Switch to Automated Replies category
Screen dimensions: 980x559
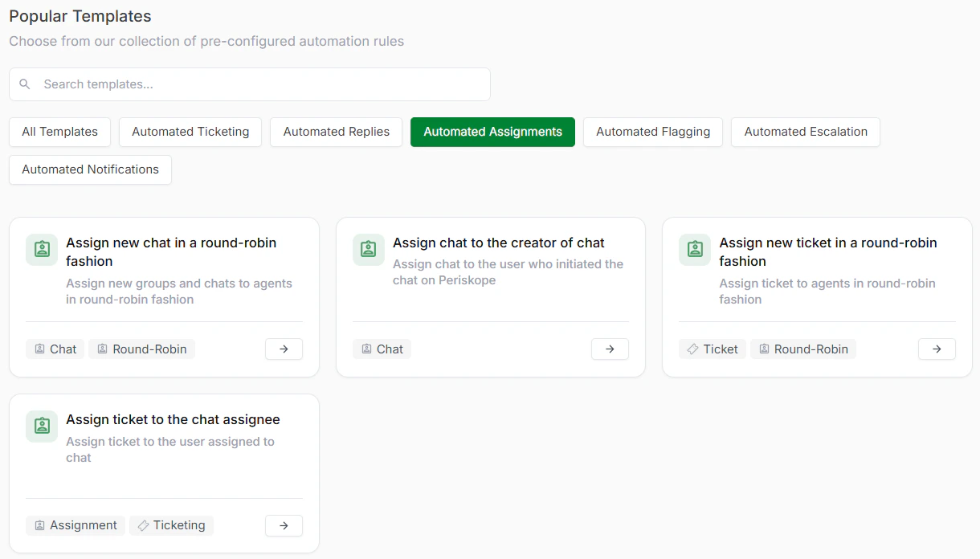point(336,132)
